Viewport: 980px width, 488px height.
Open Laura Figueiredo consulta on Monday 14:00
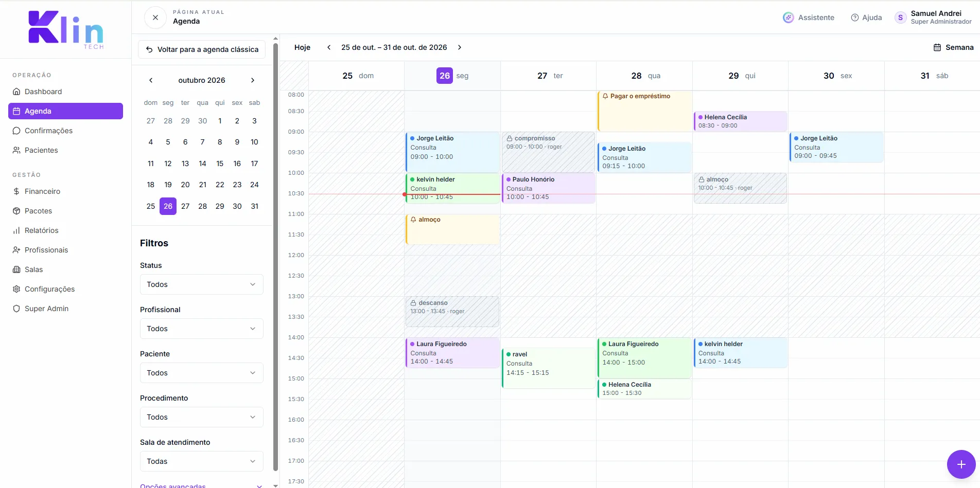click(x=452, y=353)
